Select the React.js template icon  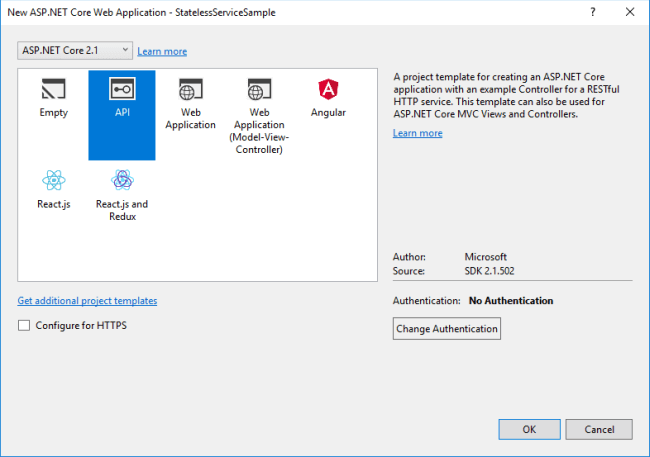click(54, 180)
